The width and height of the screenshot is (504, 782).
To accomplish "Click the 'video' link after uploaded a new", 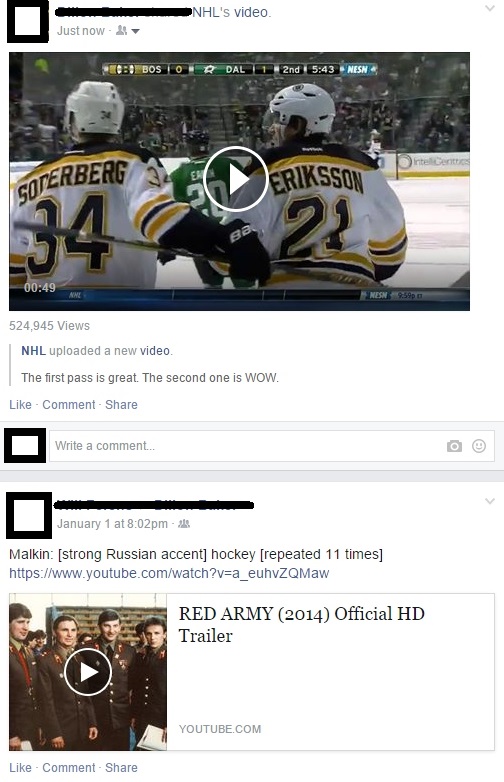I will pos(155,351).
